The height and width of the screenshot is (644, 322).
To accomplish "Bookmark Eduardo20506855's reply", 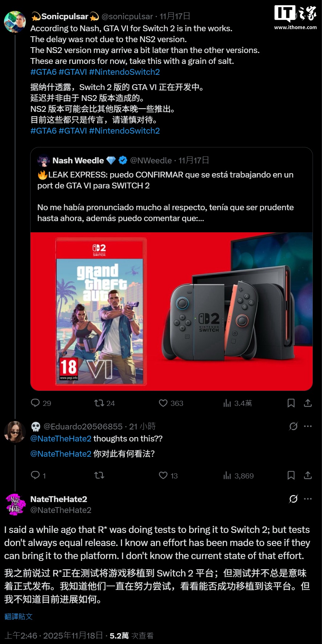I will 291,475.
